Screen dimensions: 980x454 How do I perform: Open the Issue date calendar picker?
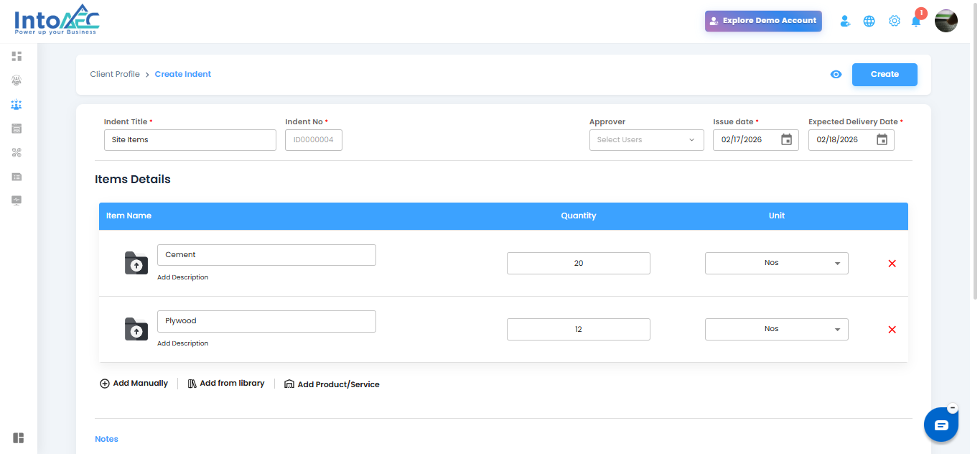click(786, 140)
